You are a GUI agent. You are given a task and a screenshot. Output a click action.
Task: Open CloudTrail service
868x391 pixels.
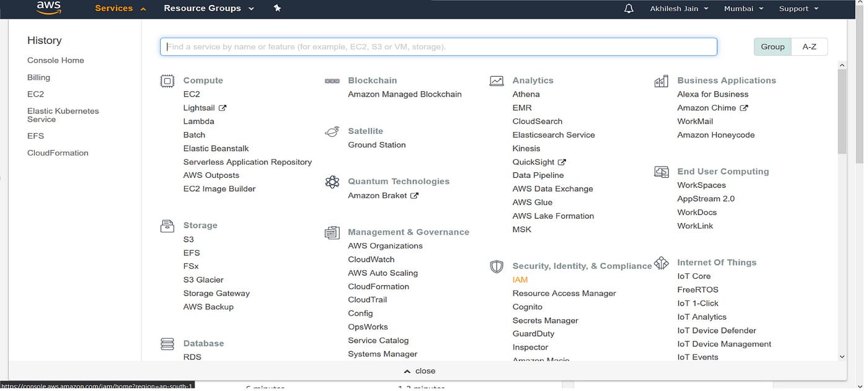367,300
